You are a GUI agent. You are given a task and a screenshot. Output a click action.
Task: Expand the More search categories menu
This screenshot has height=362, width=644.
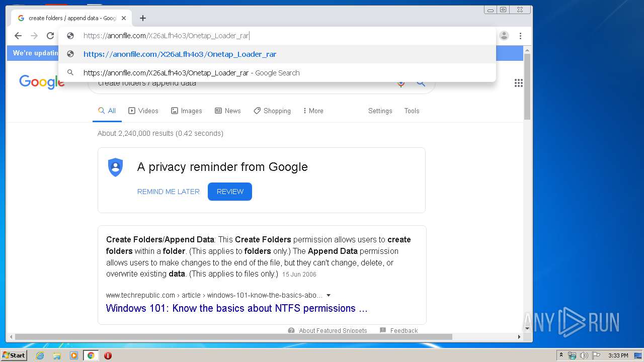(313, 111)
